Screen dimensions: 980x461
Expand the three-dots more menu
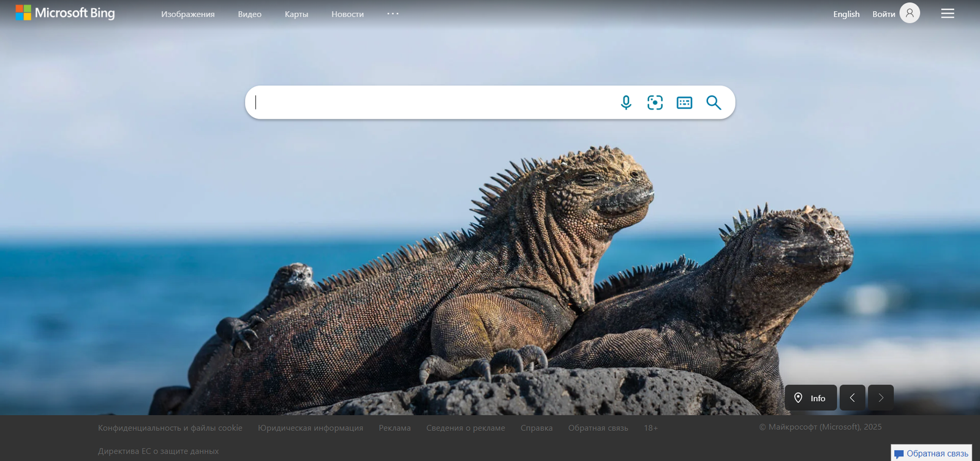[393, 13]
